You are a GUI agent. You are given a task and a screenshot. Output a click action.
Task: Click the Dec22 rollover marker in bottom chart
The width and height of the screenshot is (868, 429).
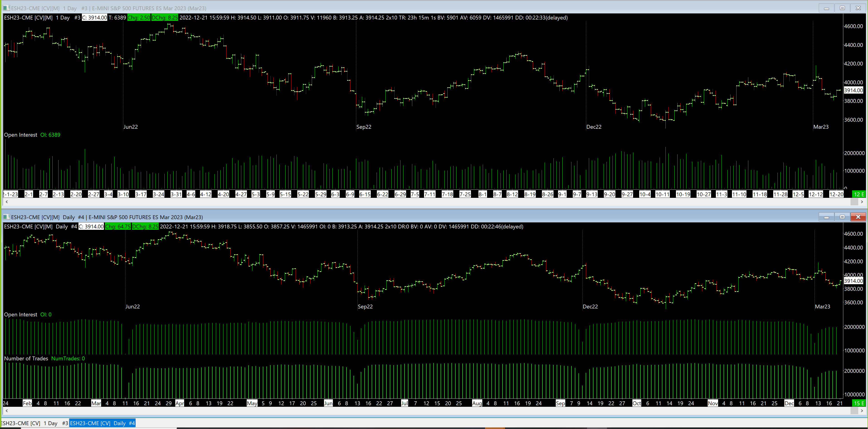pos(590,306)
